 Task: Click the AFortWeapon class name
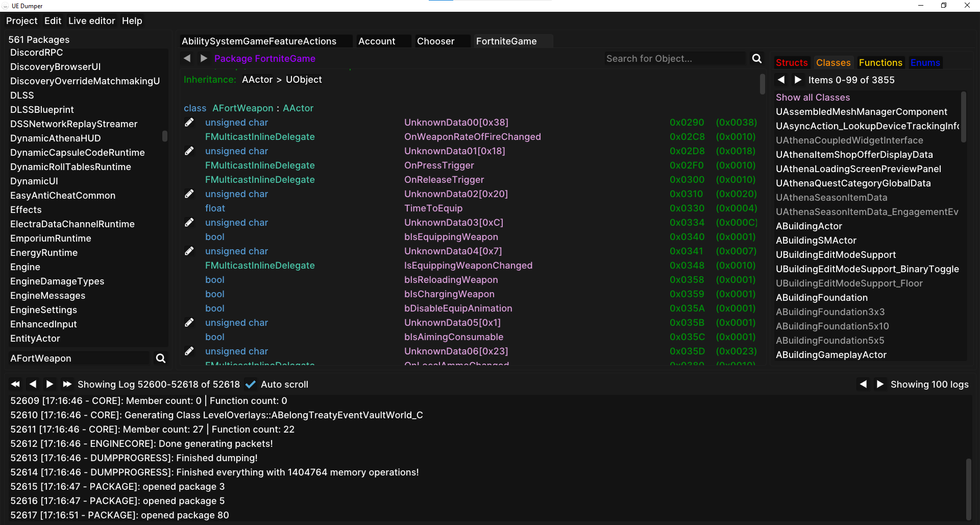(x=243, y=108)
